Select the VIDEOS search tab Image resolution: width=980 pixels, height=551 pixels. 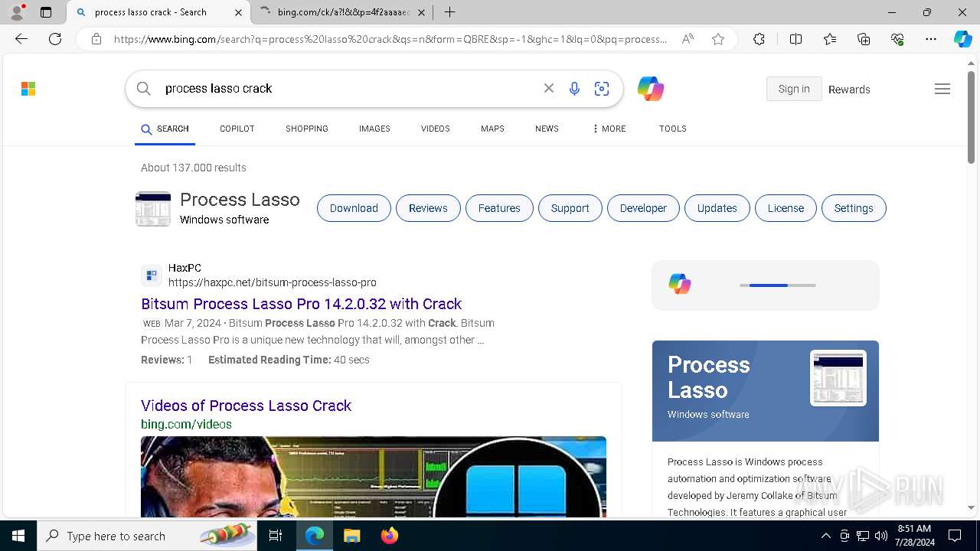pos(435,129)
